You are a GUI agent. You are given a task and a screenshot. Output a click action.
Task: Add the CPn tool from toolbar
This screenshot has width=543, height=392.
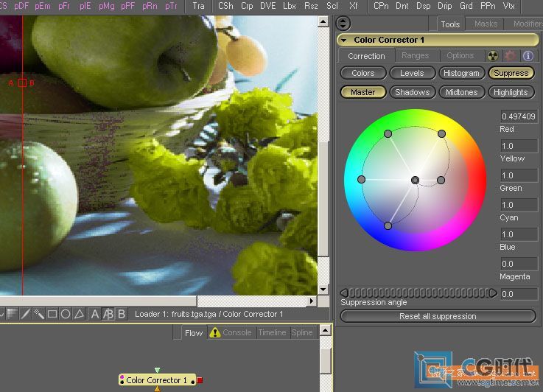pos(381,6)
